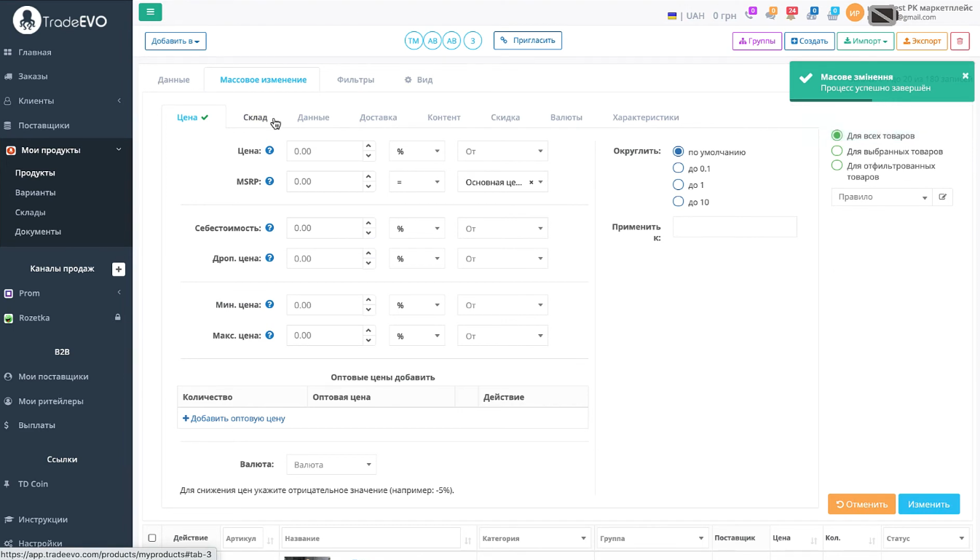Select rounding до 1 radio
The height and width of the screenshot is (560, 980).
pyautogui.click(x=679, y=185)
